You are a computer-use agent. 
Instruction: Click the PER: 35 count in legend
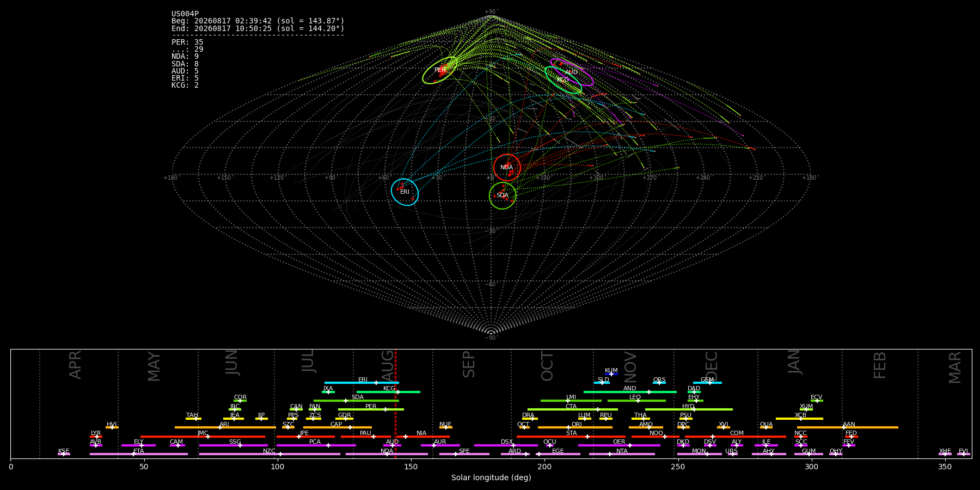tap(187, 42)
